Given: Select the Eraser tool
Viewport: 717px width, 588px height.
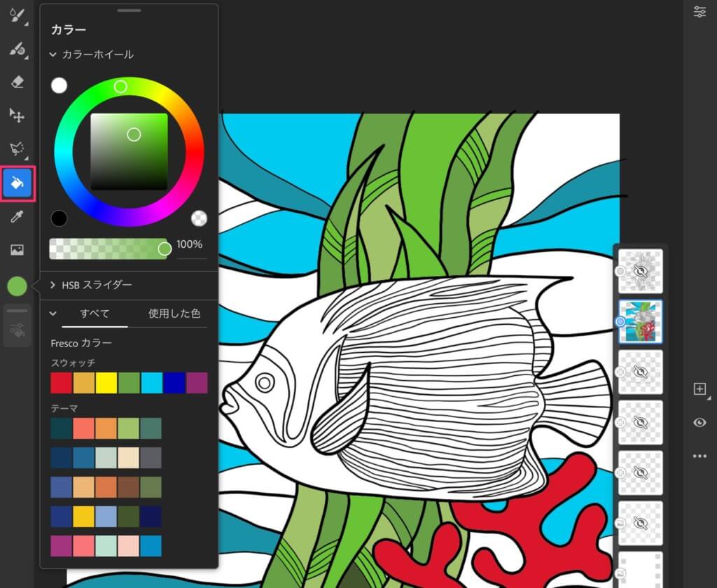Looking at the screenshot, I should coord(18,82).
